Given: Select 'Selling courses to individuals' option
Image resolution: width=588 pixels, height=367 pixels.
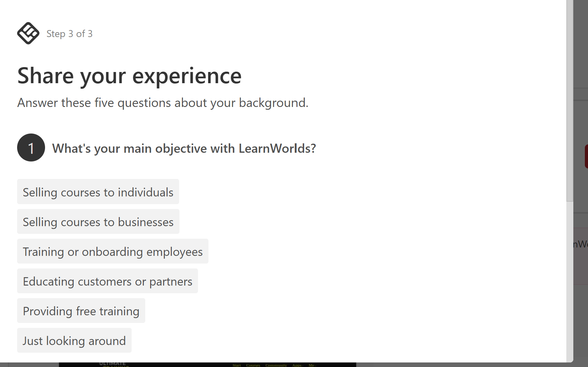Looking at the screenshot, I should (x=98, y=192).
